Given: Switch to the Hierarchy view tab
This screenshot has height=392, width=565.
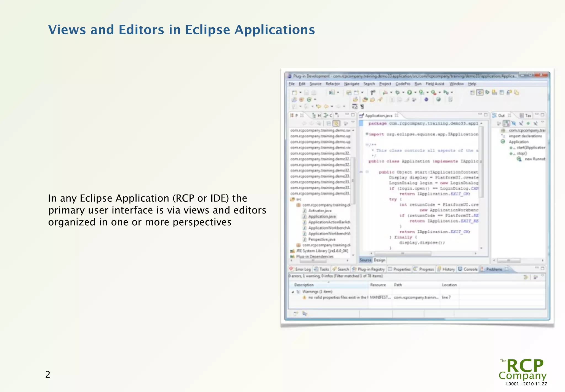Looking at the screenshot, I should pyautogui.click(x=316, y=115).
